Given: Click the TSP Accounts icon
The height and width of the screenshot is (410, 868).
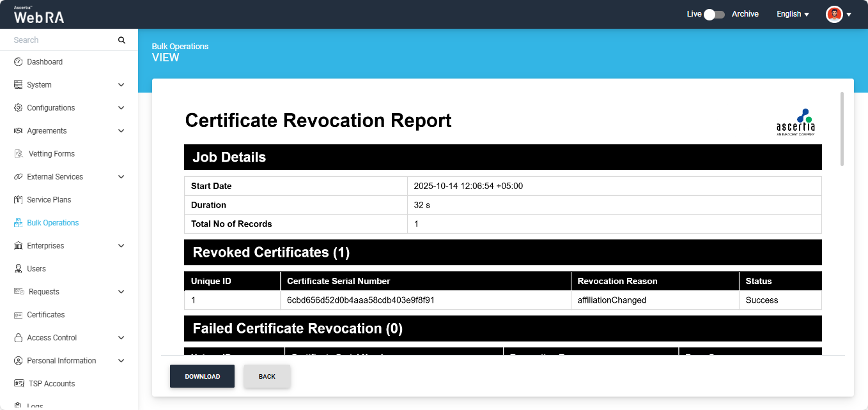Looking at the screenshot, I should (19, 384).
